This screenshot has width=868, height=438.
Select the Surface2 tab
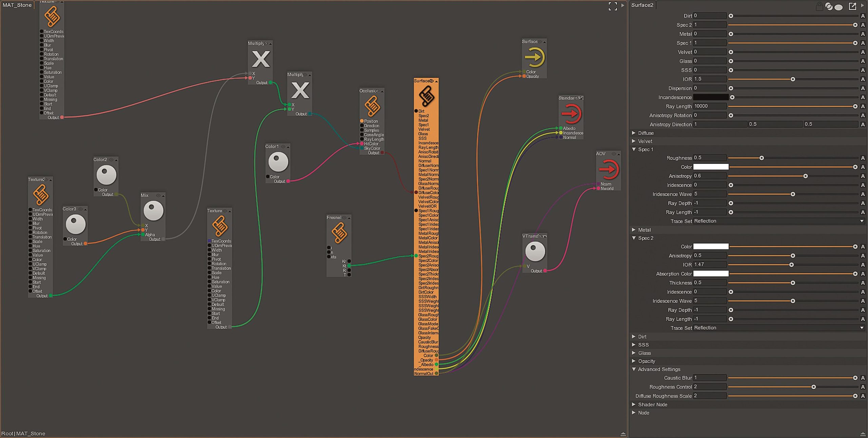tap(642, 5)
